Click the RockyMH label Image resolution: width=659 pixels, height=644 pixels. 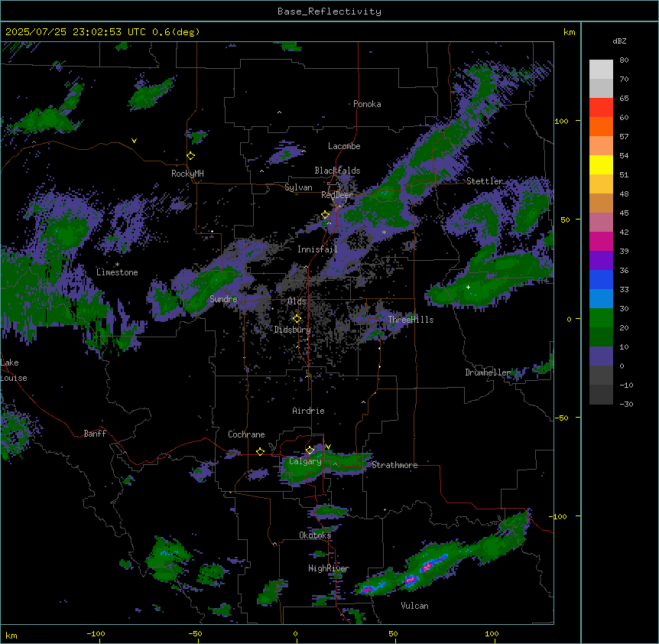point(187,174)
